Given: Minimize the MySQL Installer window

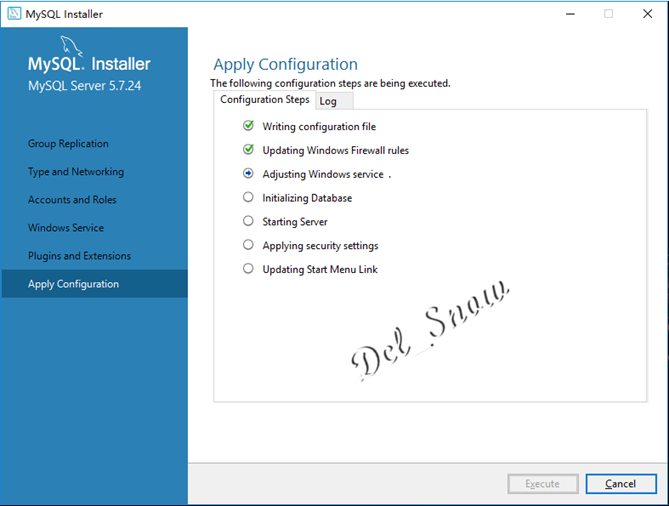Looking at the screenshot, I should pyautogui.click(x=570, y=14).
